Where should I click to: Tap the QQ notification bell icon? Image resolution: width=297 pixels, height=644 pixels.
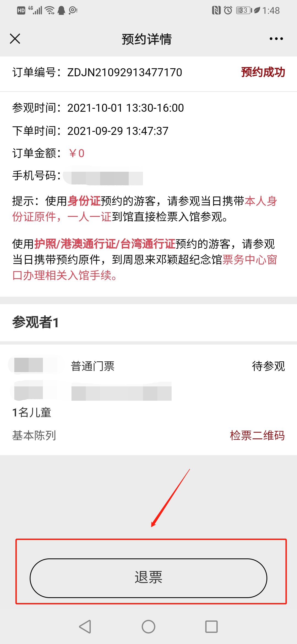coord(62,10)
